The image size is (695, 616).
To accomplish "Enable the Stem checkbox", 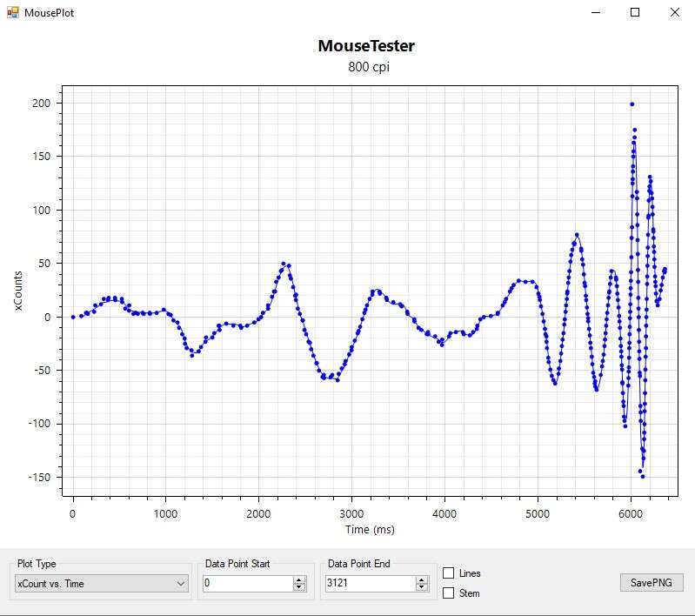I will (x=449, y=593).
